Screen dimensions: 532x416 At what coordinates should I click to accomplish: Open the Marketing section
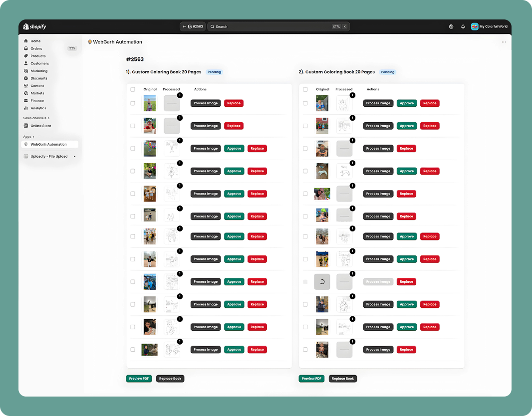38,71
